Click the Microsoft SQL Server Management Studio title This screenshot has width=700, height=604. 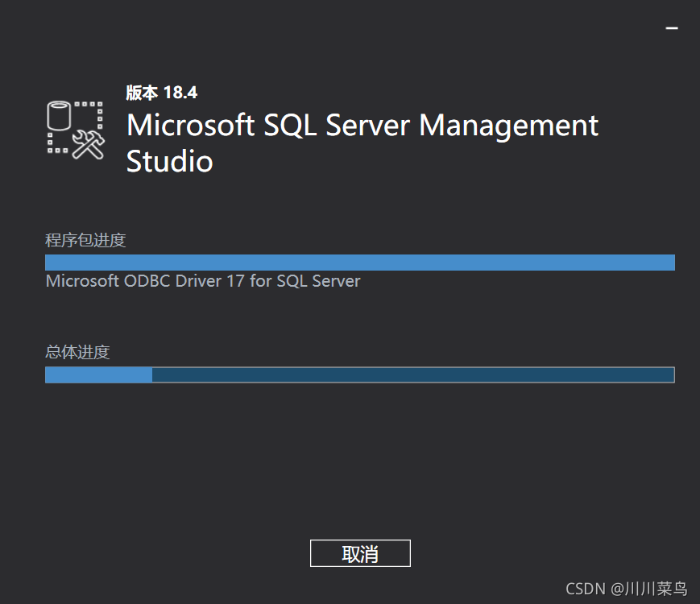[x=362, y=143]
